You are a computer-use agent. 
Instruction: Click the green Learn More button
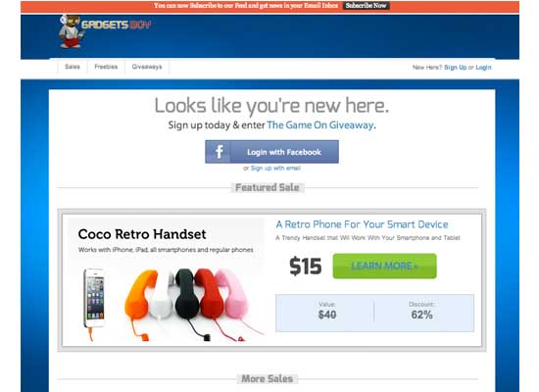click(x=385, y=266)
